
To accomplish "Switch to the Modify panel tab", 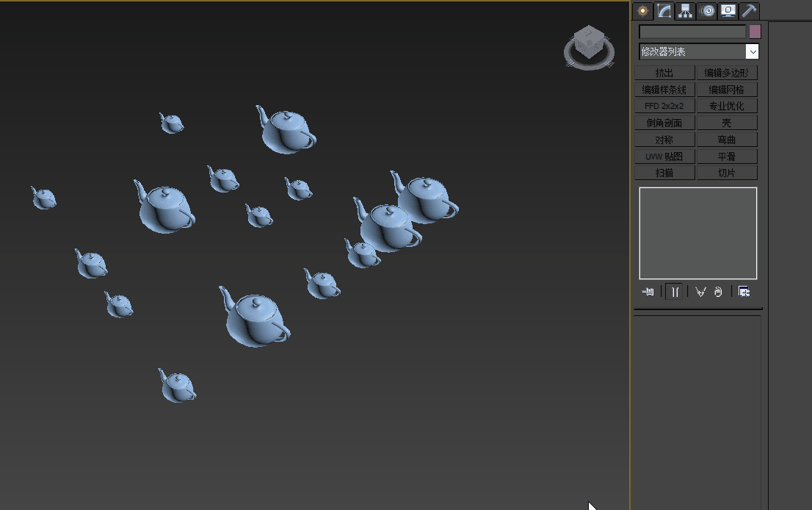I will 664,11.
